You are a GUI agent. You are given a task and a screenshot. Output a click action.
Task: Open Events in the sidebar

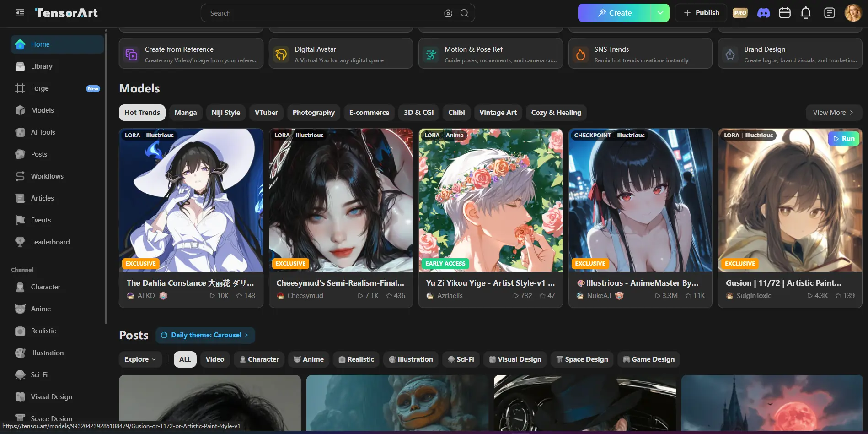57,220
